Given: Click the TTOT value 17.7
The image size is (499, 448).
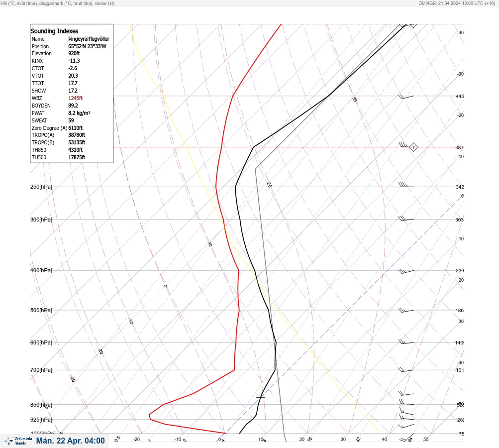Looking at the screenshot, I should point(73,83).
